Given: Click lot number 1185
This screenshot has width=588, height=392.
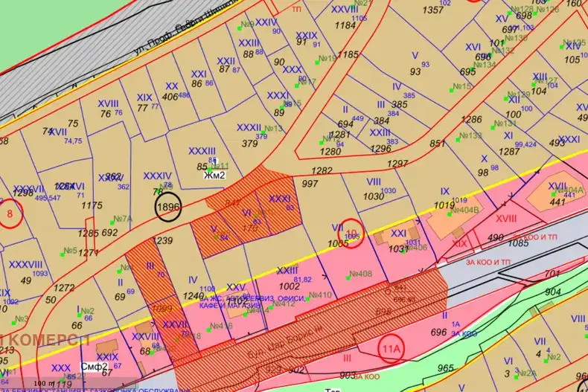Looking at the screenshot, I should [x=348, y=55].
